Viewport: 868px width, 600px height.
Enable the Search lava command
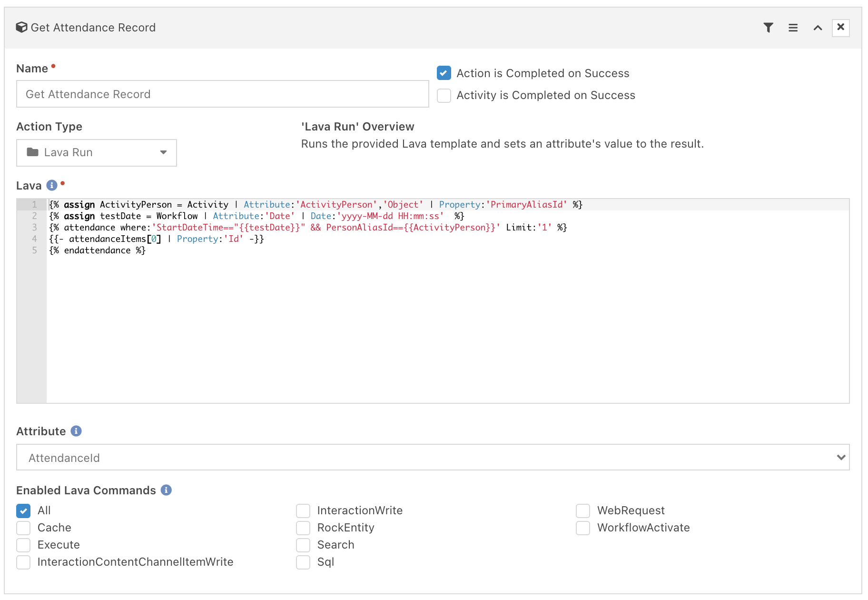point(303,545)
